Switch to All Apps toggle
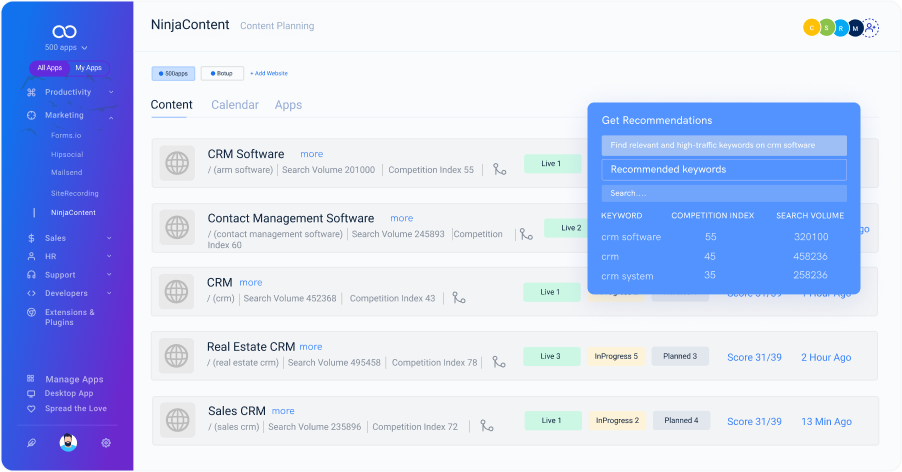The image size is (902, 472). tap(49, 68)
